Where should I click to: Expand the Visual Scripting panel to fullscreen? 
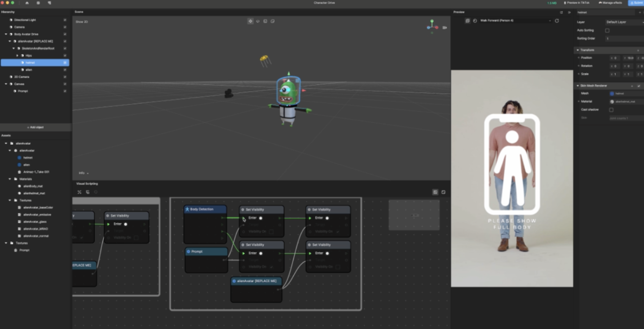pyautogui.click(x=443, y=192)
